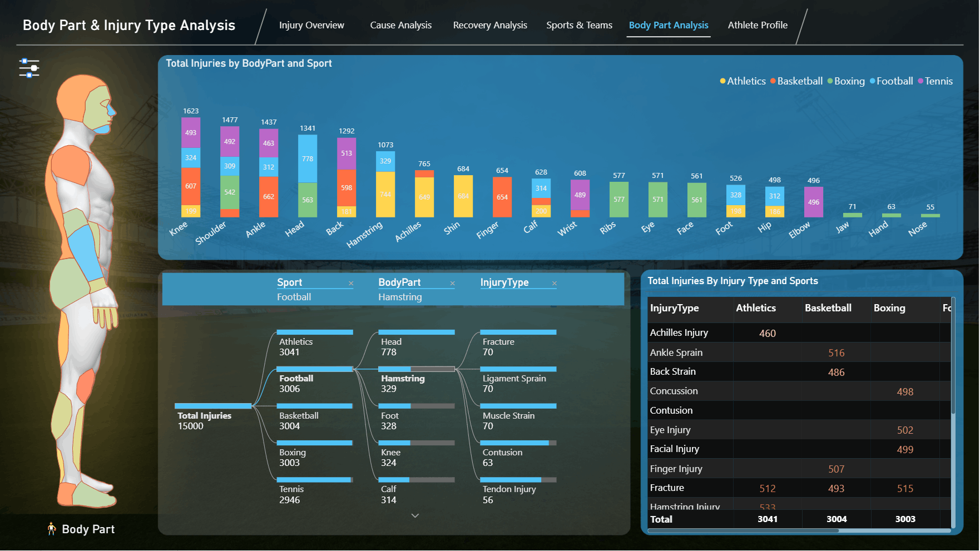Expand more body parts with the down chevron

(x=415, y=516)
